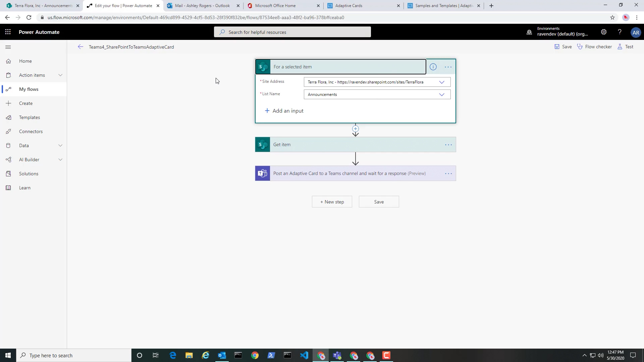Expand the Post an Adaptive Card step
Image resolution: width=644 pixels, height=362 pixels.
(356, 173)
